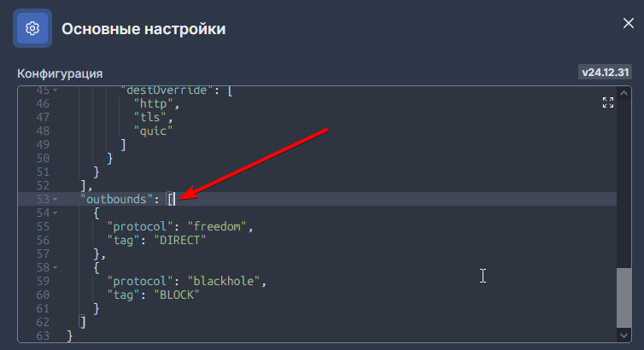
Task: Close the Основные настройки dialog
Action: pos(628,24)
